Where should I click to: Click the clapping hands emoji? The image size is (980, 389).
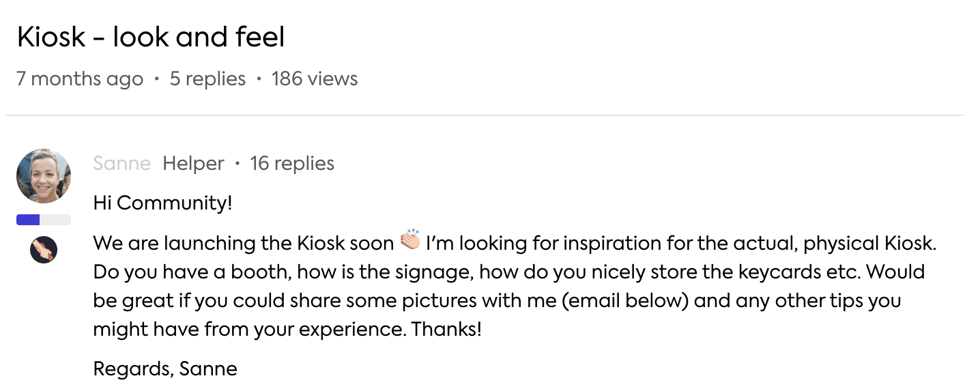point(410,242)
